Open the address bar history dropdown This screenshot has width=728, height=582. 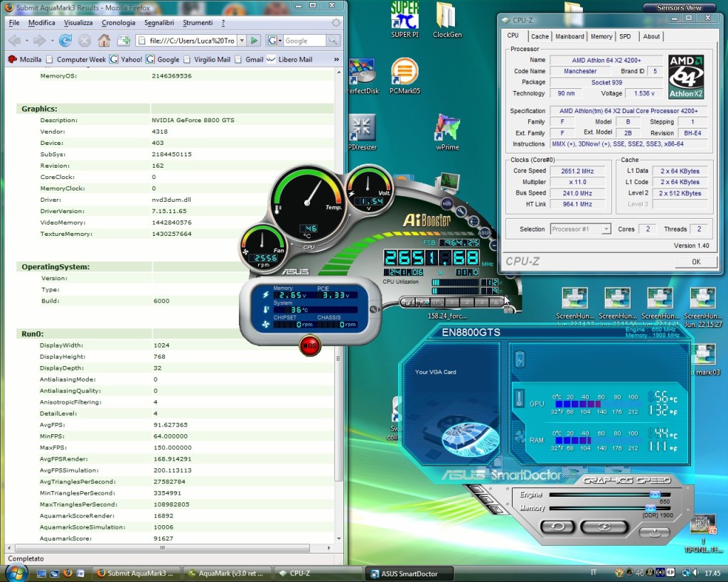pos(242,41)
